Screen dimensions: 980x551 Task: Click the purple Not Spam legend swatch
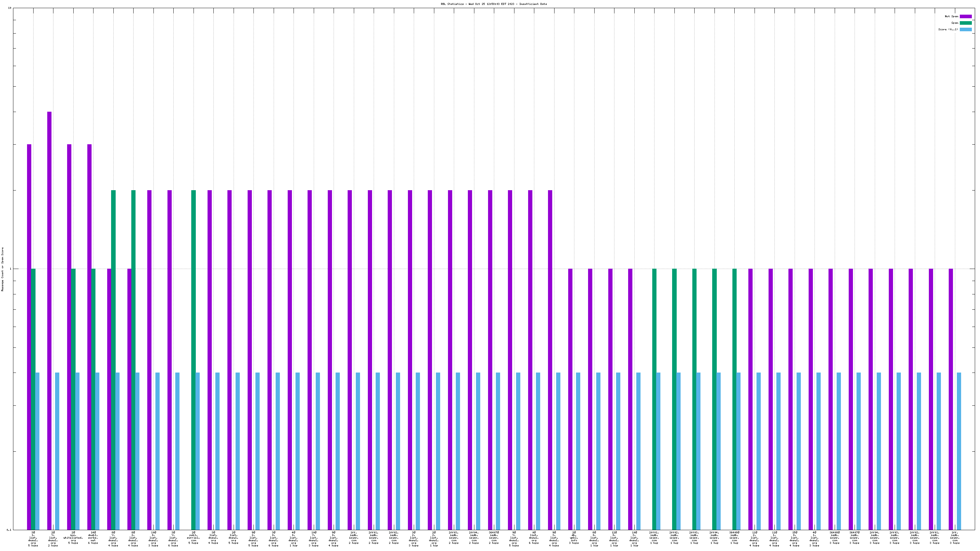click(x=966, y=16)
